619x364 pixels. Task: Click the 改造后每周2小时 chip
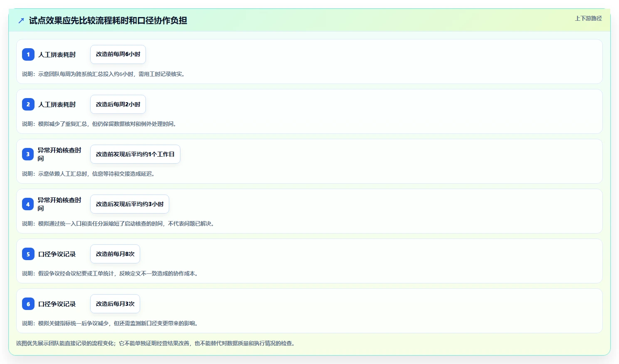[118, 104]
